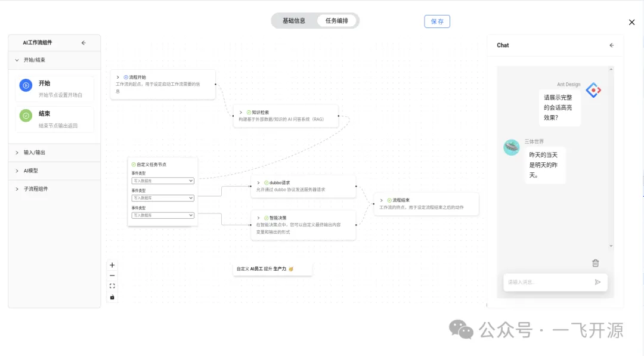Click the 保存 save button

point(437,21)
